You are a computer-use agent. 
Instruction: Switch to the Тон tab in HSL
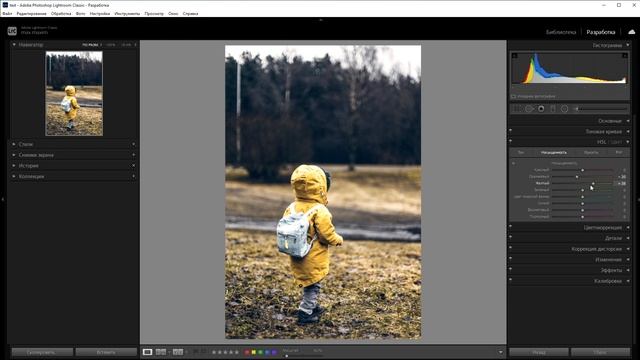pyautogui.click(x=521, y=152)
